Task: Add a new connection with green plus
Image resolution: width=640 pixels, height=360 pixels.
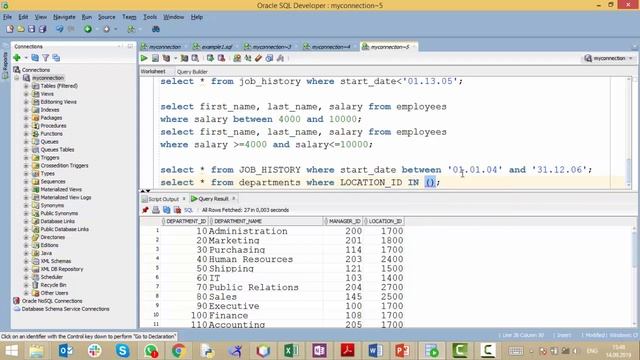Action: 17,58
